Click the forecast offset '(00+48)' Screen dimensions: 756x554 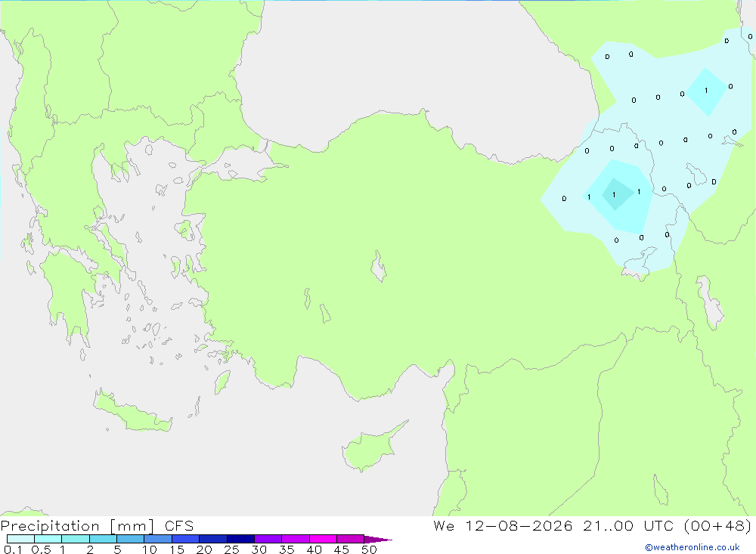click(x=717, y=526)
